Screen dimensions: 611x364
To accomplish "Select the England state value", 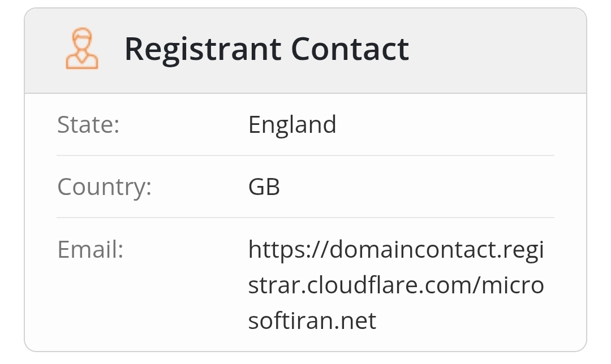I will (x=292, y=125).
